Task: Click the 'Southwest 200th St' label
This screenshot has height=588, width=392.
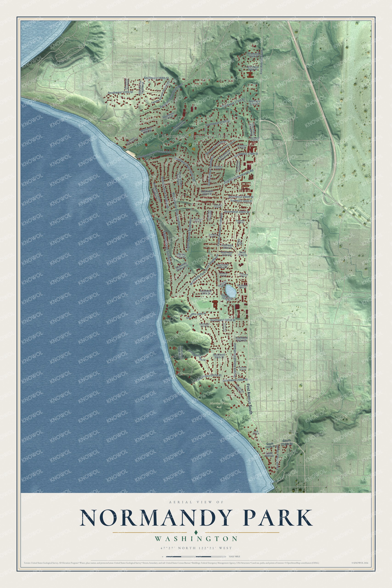Action: pyautogui.click(x=223, y=320)
